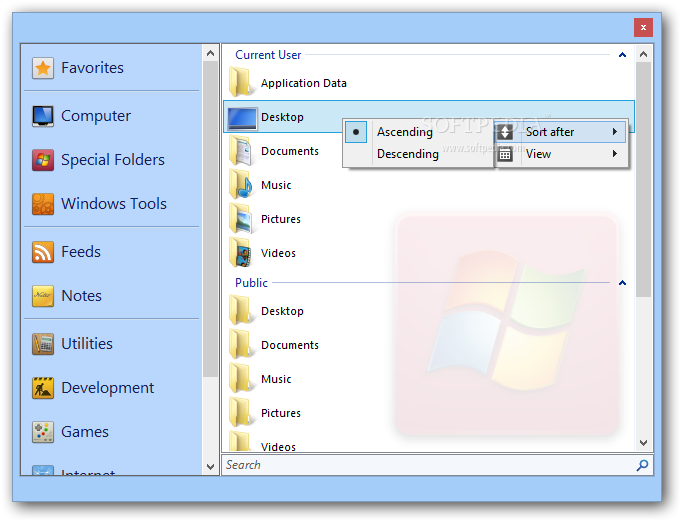Select the Computer monitor icon
The height and width of the screenshot is (522, 682).
click(x=43, y=116)
